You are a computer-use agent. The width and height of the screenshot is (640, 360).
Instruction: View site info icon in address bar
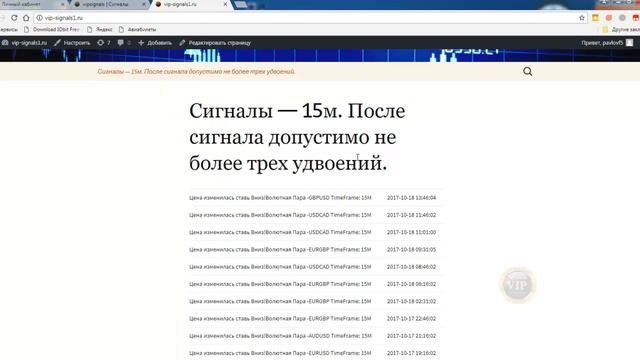coord(40,18)
